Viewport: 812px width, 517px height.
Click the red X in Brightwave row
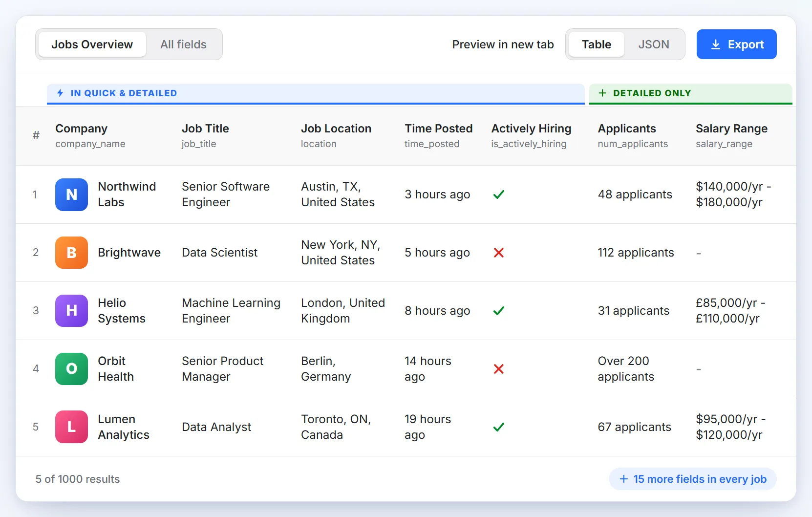click(498, 253)
